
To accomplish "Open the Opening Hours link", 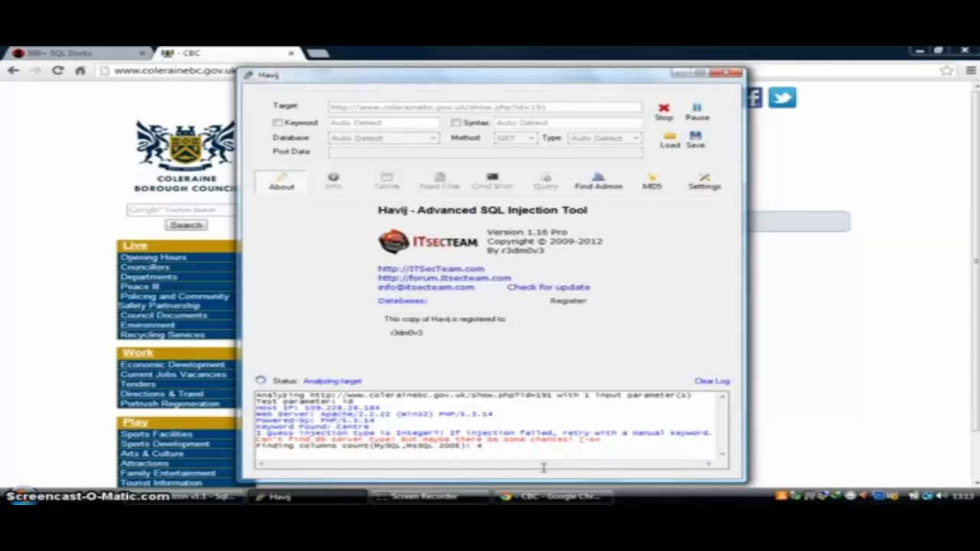I will click(x=153, y=257).
